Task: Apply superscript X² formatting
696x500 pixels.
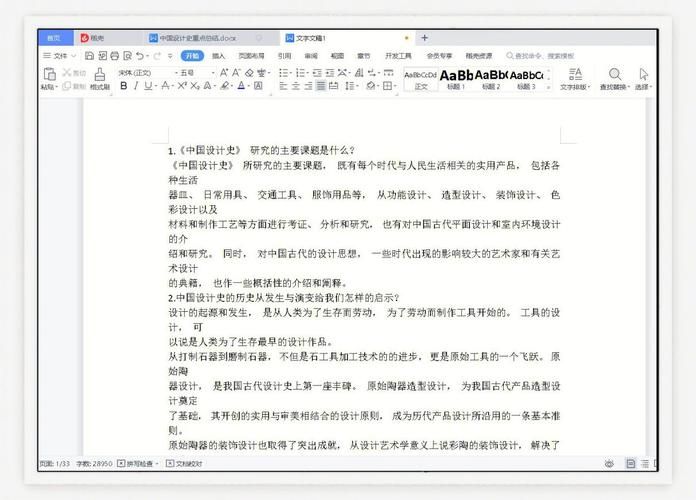Action: 181,86
